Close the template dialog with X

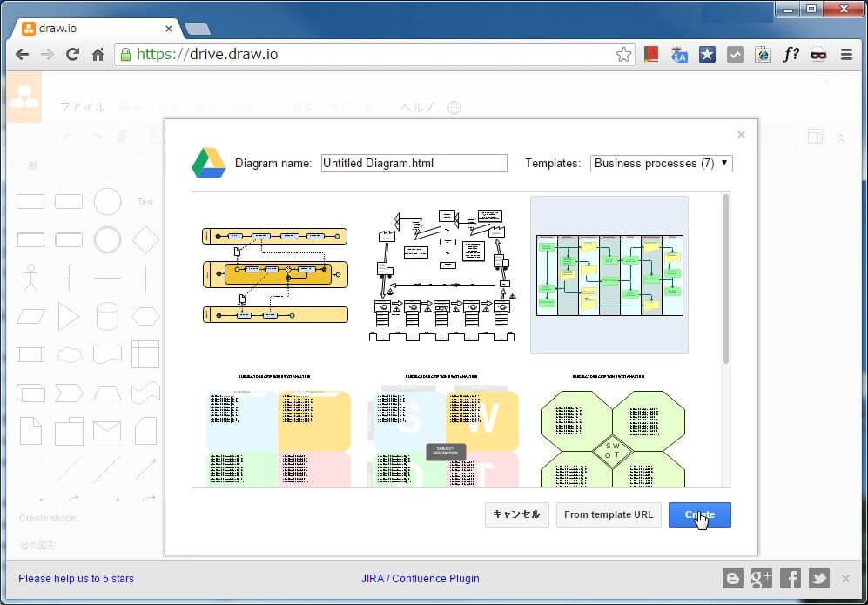tap(741, 135)
